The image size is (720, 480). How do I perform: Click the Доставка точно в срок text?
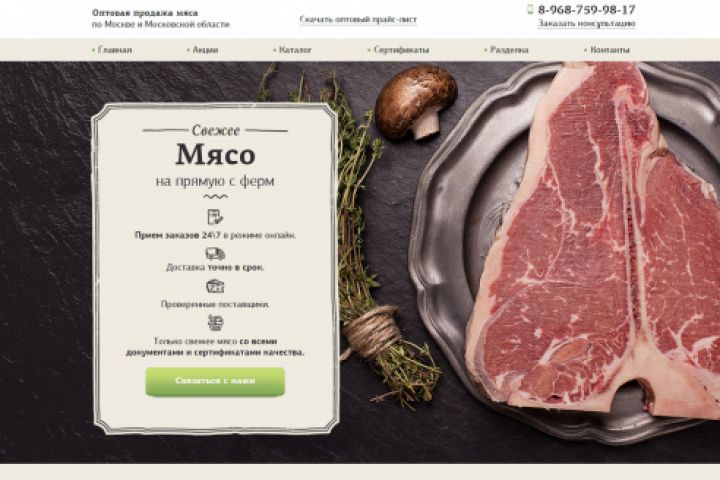(x=215, y=267)
